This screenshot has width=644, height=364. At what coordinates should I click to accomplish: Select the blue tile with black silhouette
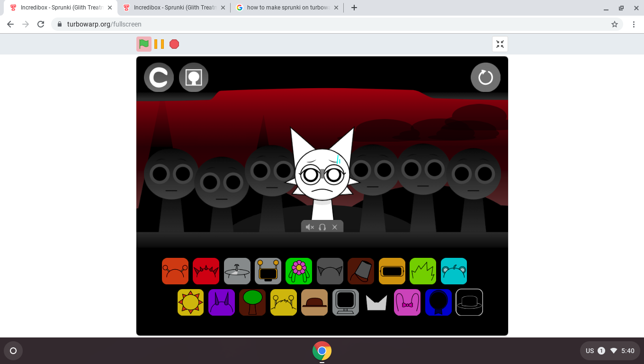(x=438, y=302)
